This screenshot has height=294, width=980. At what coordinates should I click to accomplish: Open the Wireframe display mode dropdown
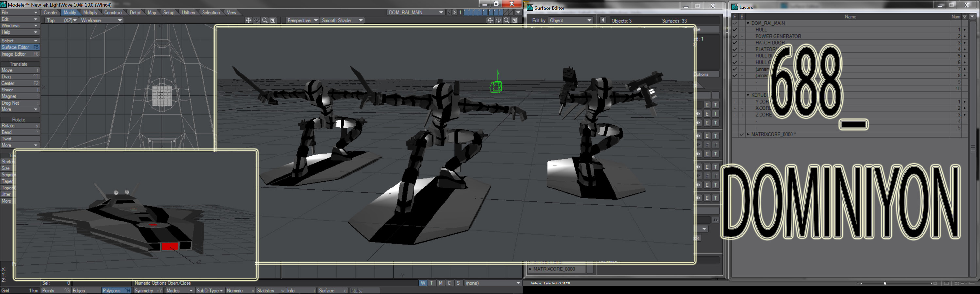tap(101, 20)
